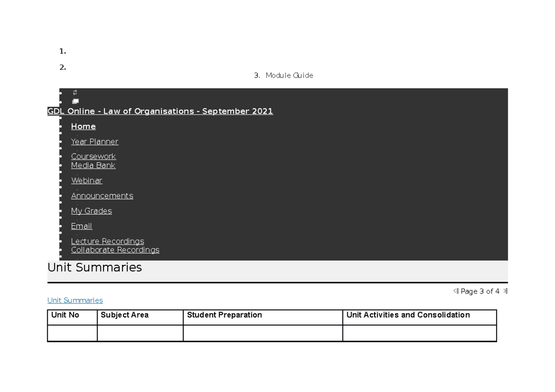555x392 pixels.
Task: Open the Year Planner page
Action: (x=95, y=141)
